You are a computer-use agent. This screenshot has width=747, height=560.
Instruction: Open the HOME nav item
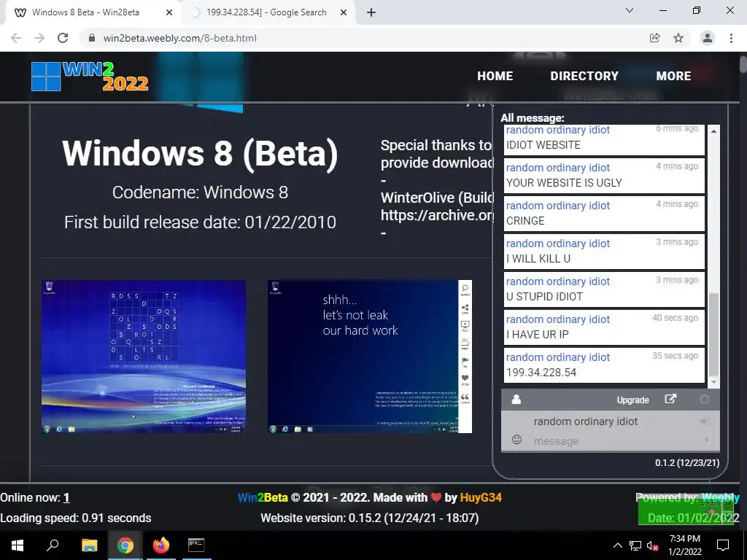point(495,76)
